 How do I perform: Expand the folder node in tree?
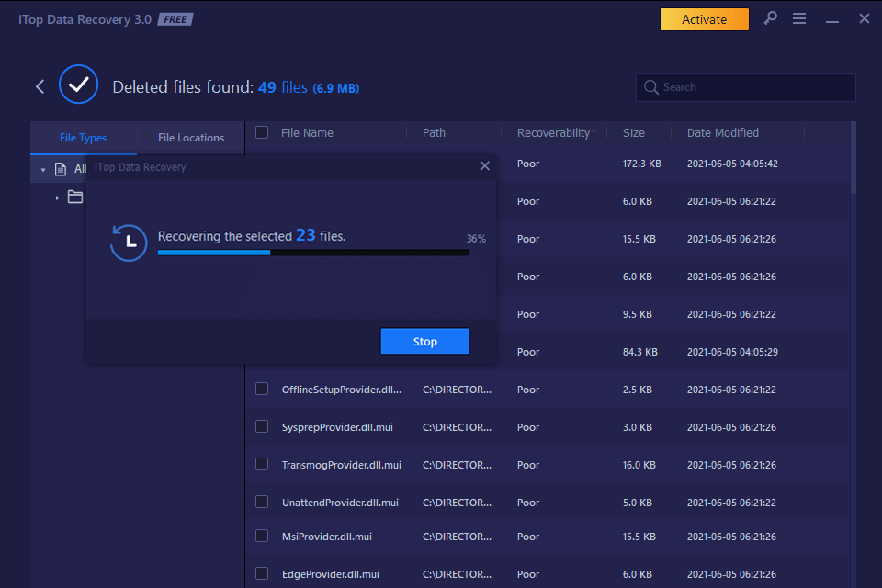pyautogui.click(x=57, y=198)
